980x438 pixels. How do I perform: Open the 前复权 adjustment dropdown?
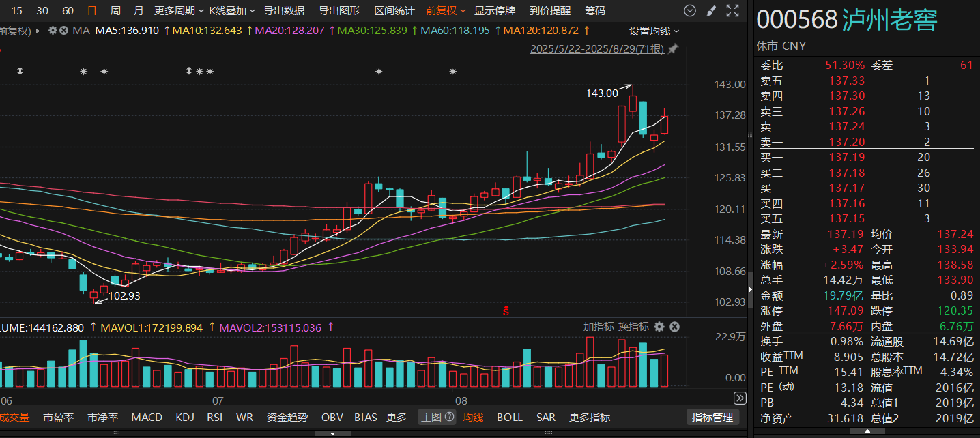click(446, 11)
